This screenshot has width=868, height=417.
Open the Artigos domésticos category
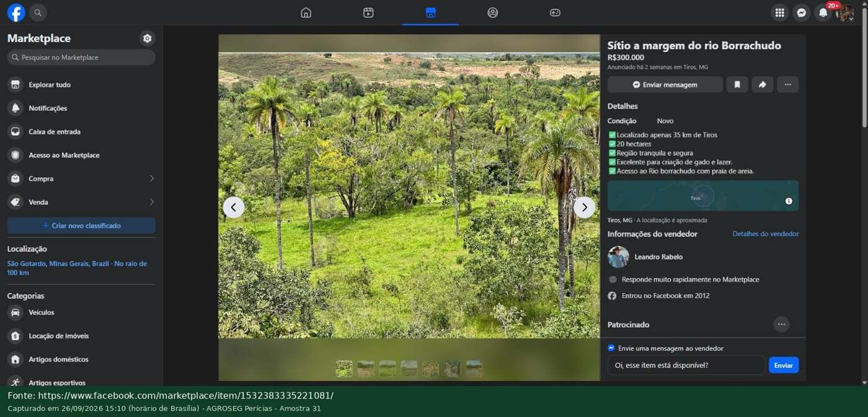81,360
